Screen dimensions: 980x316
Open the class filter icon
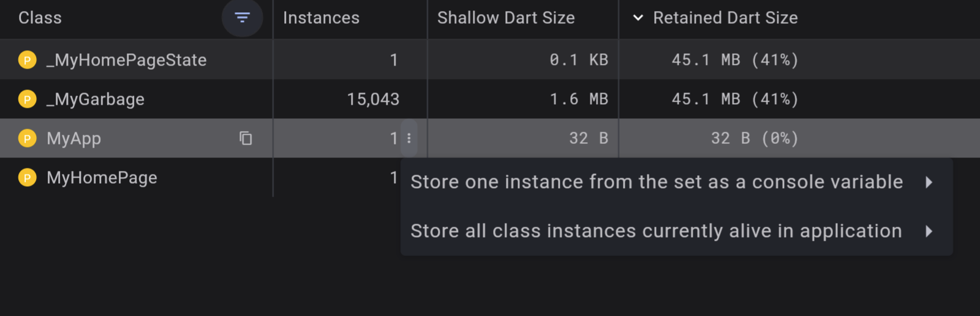click(x=243, y=18)
